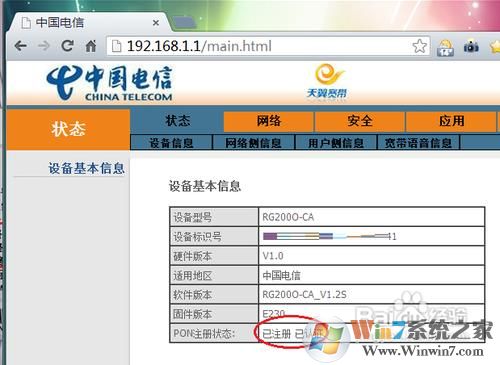Open the 状态 top menu tab
This screenshot has width=500, height=365.
click(177, 121)
